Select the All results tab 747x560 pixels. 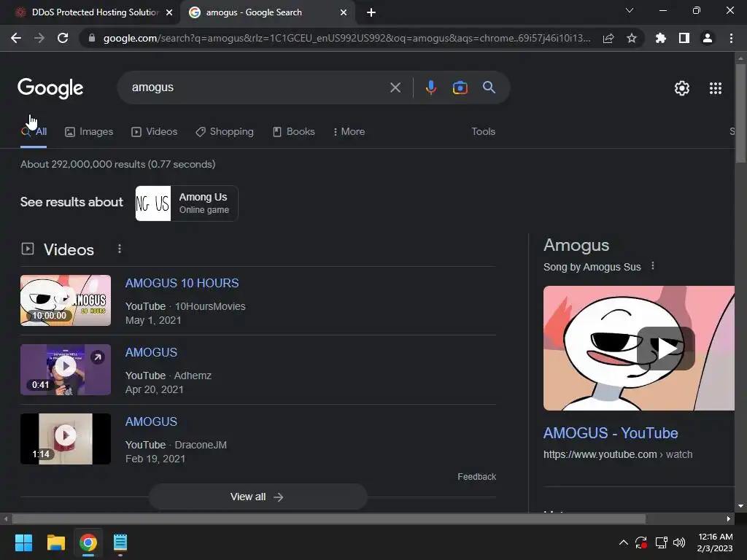[34, 131]
